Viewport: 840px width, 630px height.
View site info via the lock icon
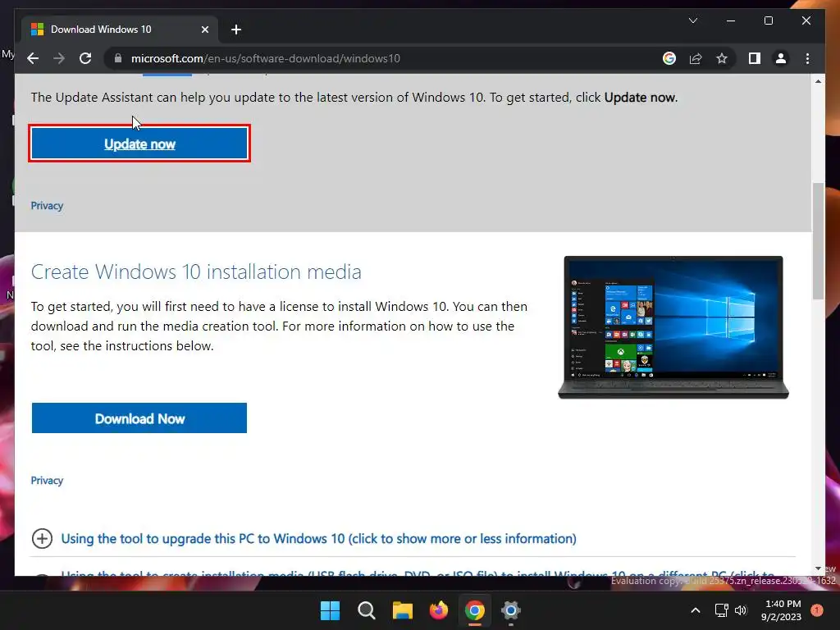click(118, 58)
